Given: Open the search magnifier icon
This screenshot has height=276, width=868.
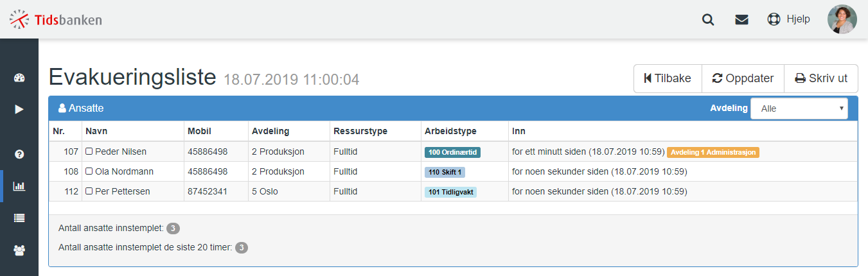Looking at the screenshot, I should 708,19.
